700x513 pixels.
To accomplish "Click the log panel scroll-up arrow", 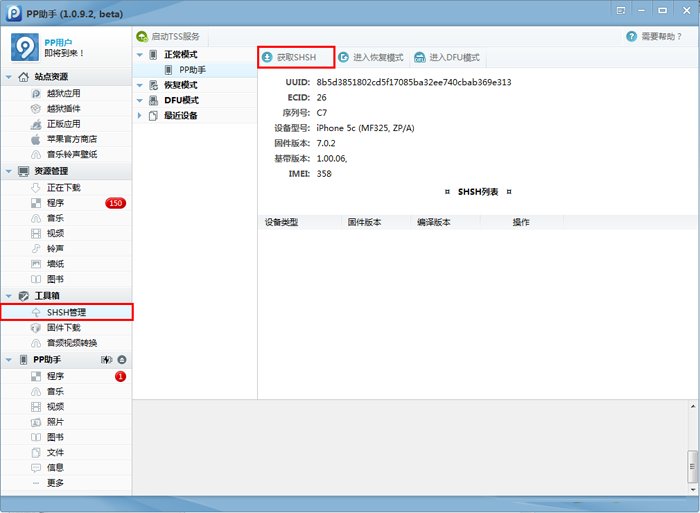I will click(x=692, y=406).
